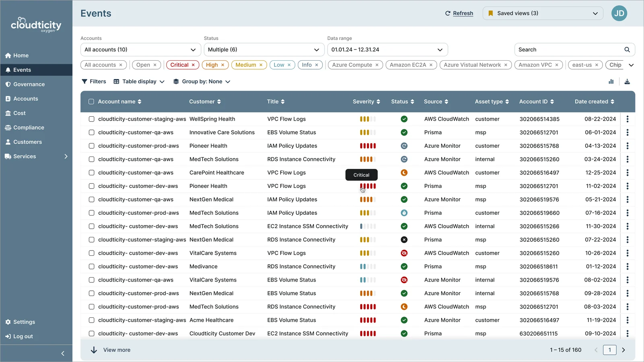This screenshot has height=362, width=644.
Task: Check the WellSpring Health row checkbox
Action: tap(91, 119)
